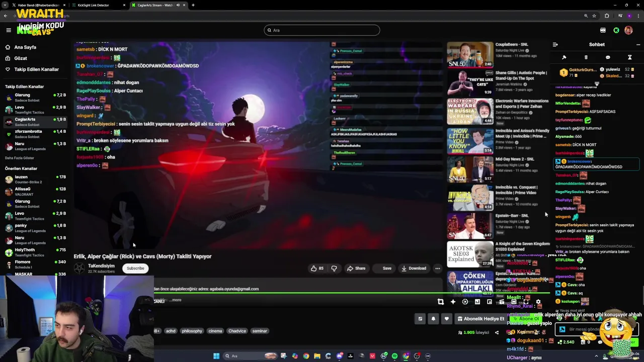Open a new browser tab
This screenshot has width=644, height=362.
(193, 5)
